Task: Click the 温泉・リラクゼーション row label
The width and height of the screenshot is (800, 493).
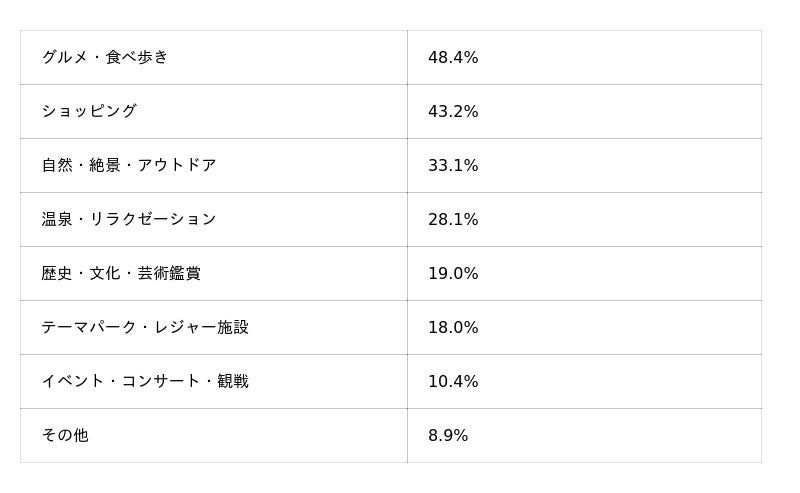Action: (x=129, y=219)
